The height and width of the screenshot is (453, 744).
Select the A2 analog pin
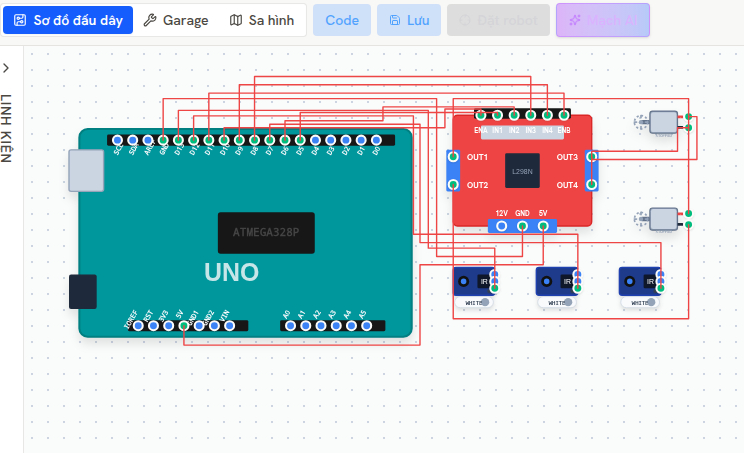321,326
